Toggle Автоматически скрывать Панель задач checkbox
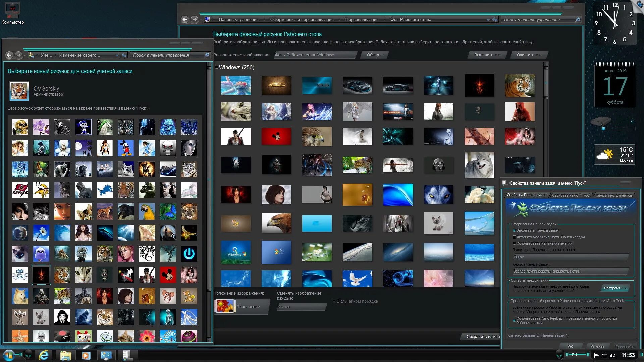644x362 pixels. point(514,237)
